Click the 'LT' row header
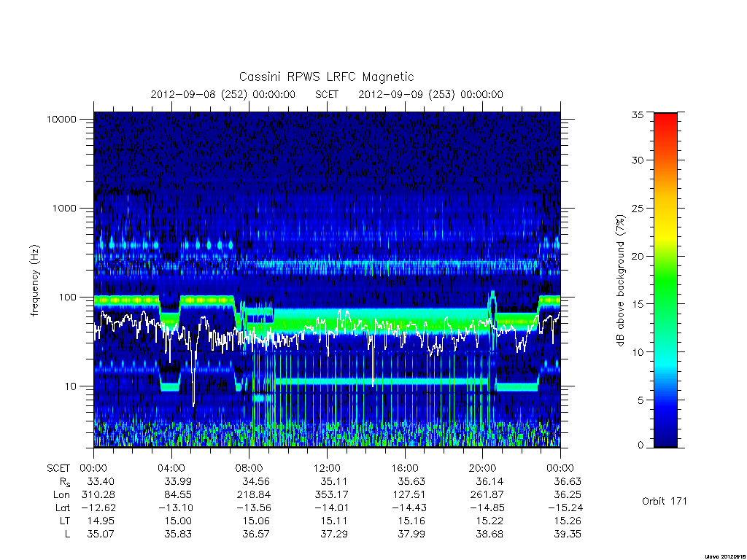 (x=65, y=521)
